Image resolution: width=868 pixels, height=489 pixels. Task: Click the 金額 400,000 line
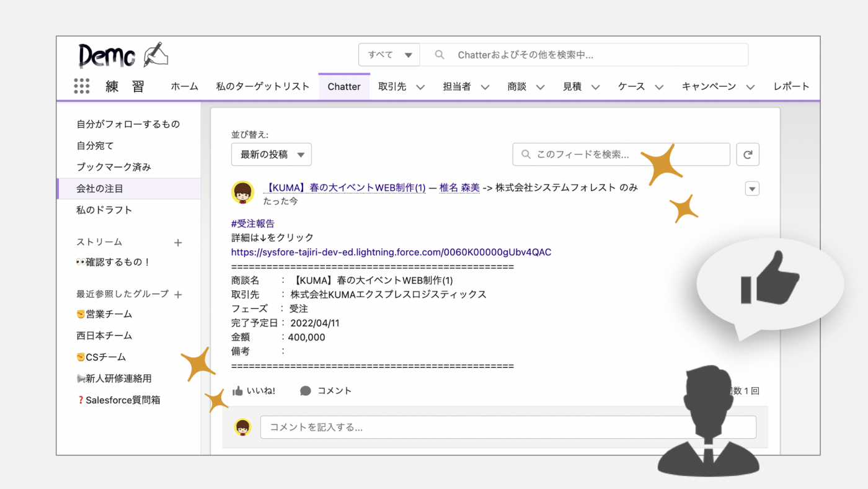(x=278, y=338)
